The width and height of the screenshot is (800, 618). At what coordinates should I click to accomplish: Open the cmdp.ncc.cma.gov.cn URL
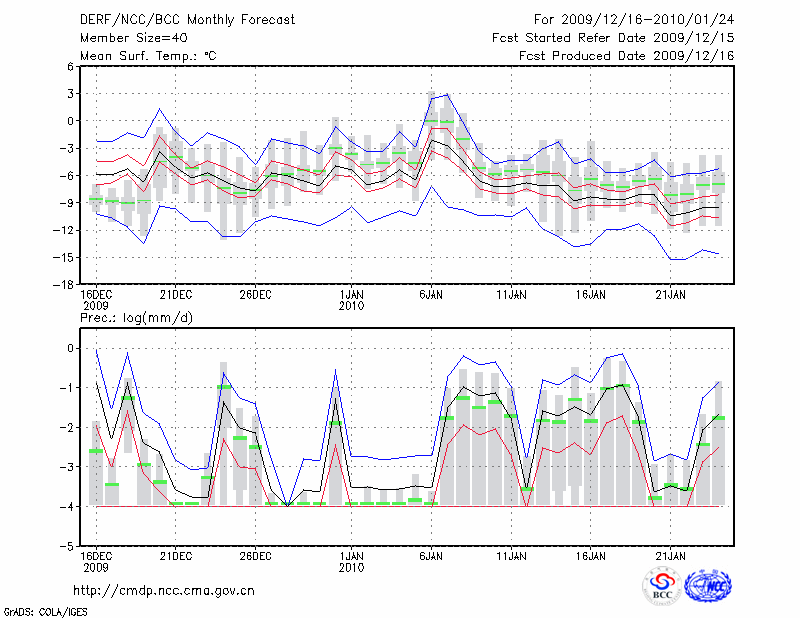pyautogui.click(x=164, y=590)
